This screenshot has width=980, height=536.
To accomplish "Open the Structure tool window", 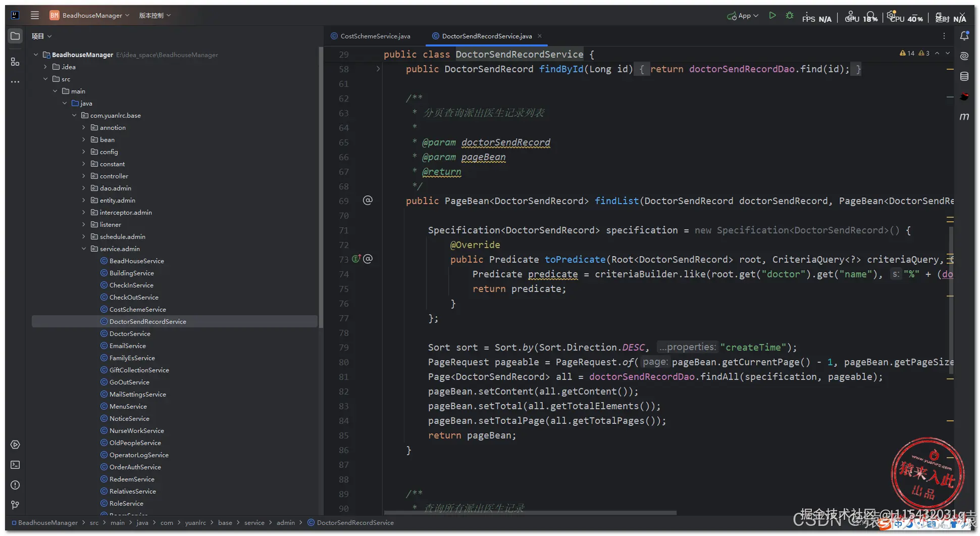I will 15,62.
